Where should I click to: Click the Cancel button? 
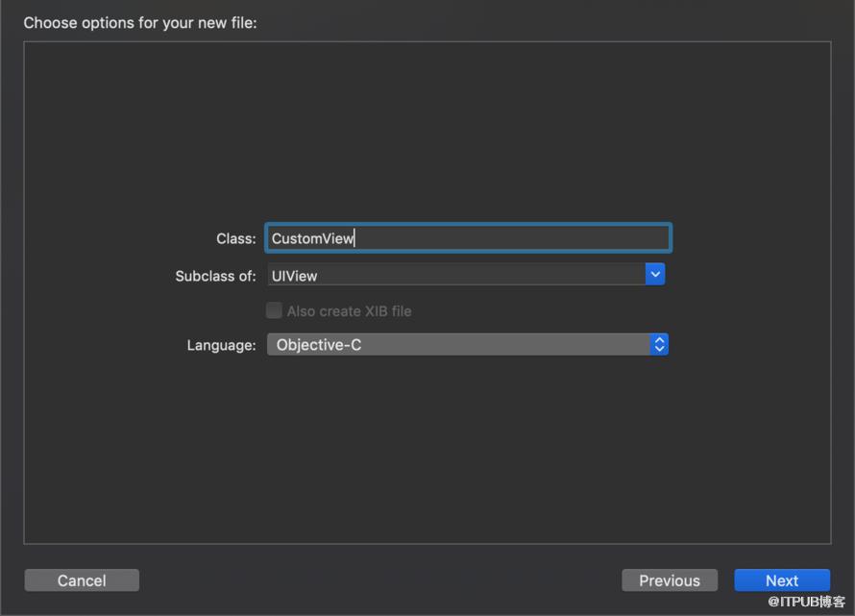(82, 580)
